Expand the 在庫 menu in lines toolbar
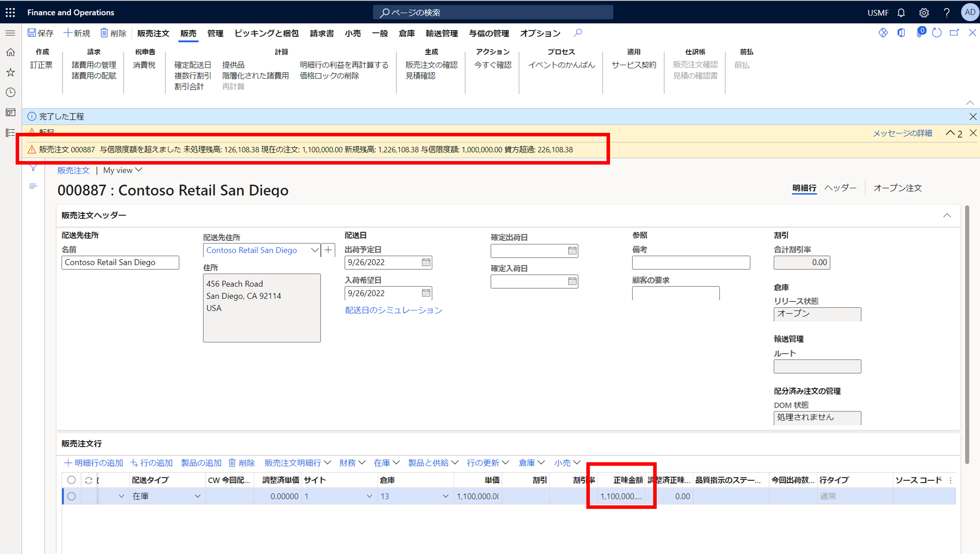This screenshot has width=980, height=554. pos(386,463)
